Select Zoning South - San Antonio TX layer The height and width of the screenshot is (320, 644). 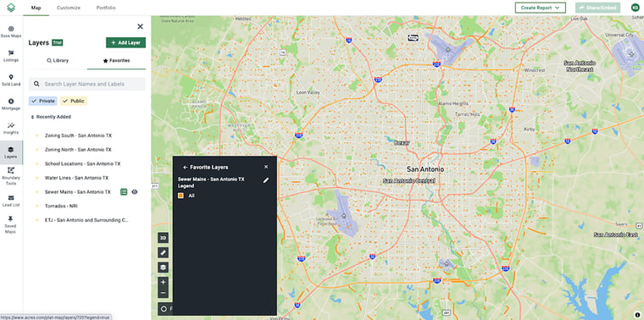pyautogui.click(x=78, y=135)
